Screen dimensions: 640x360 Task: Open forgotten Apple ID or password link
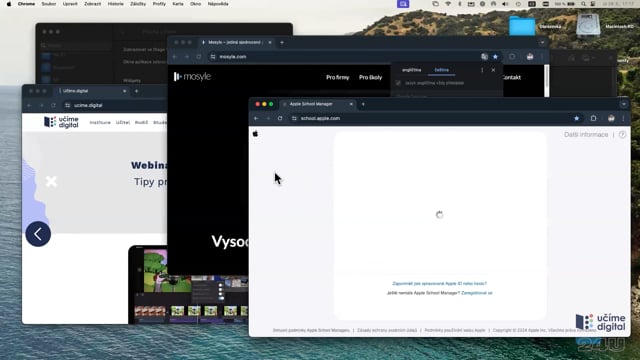coord(439,283)
